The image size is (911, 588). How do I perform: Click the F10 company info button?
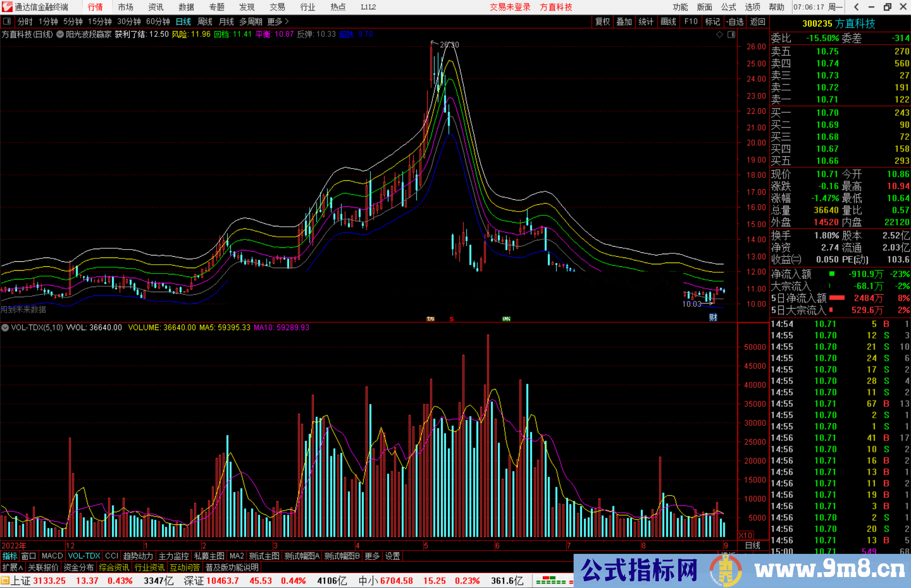point(691,21)
